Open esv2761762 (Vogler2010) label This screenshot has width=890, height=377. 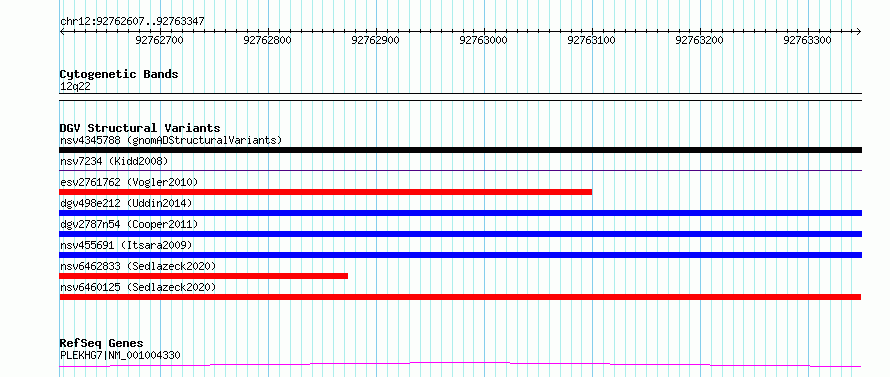coord(129,182)
